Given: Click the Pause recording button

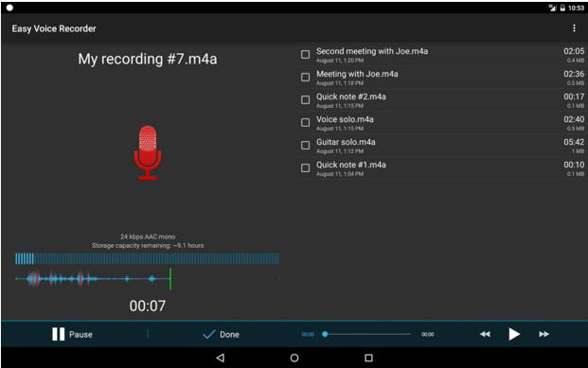Looking at the screenshot, I should [x=72, y=334].
